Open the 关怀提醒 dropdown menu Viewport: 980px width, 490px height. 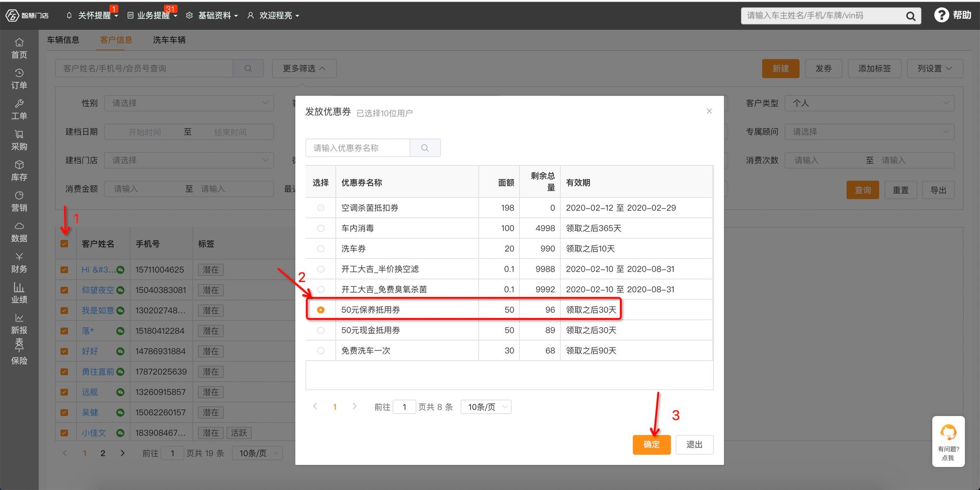[93, 15]
